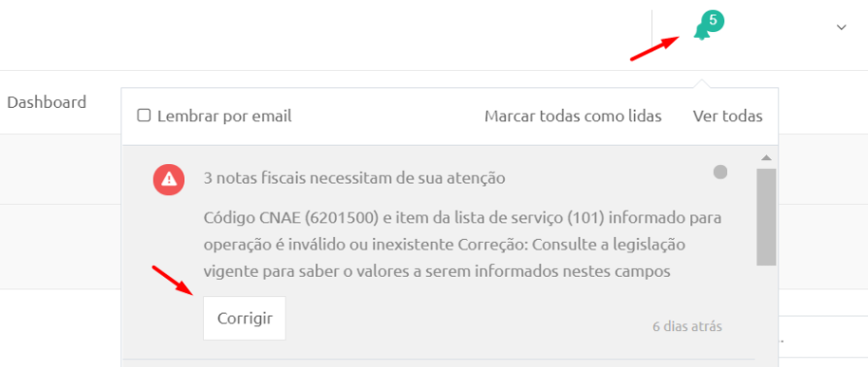Open notifications via the green bell icon
868x367 pixels.
click(702, 32)
